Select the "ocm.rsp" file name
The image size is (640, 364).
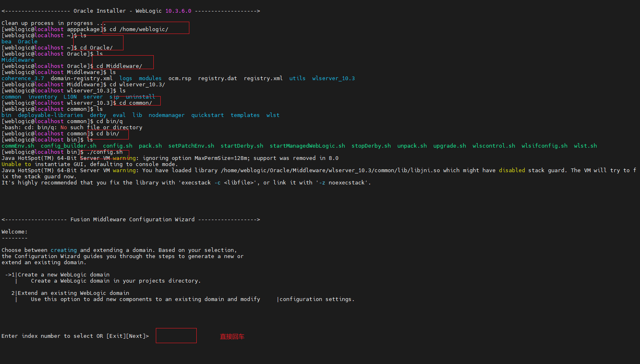pos(180,79)
